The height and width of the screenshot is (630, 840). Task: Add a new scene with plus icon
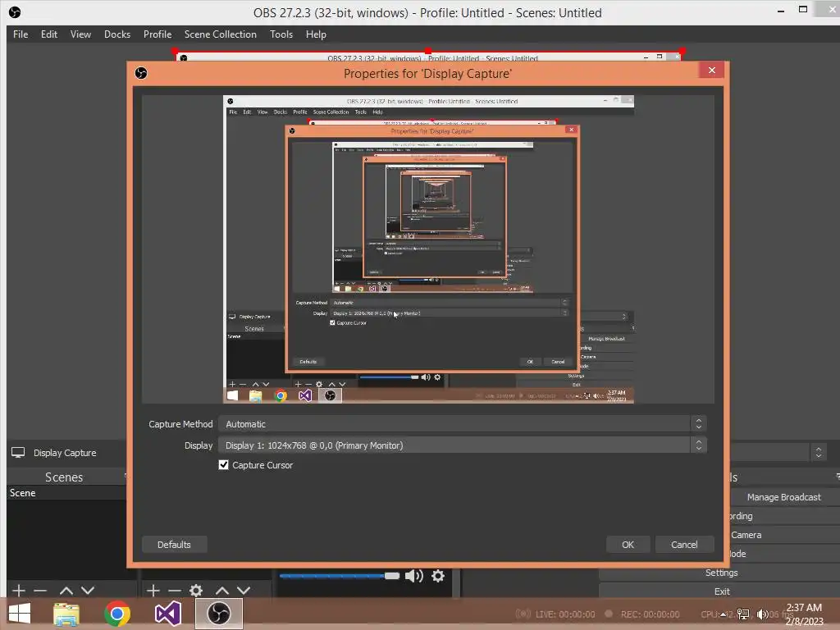point(19,591)
